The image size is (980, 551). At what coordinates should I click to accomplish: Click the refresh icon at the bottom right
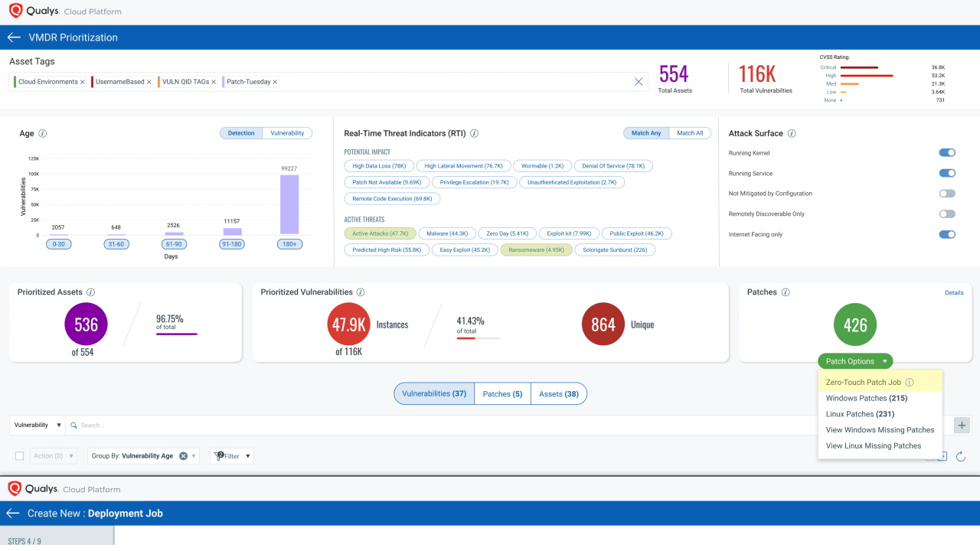(961, 456)
